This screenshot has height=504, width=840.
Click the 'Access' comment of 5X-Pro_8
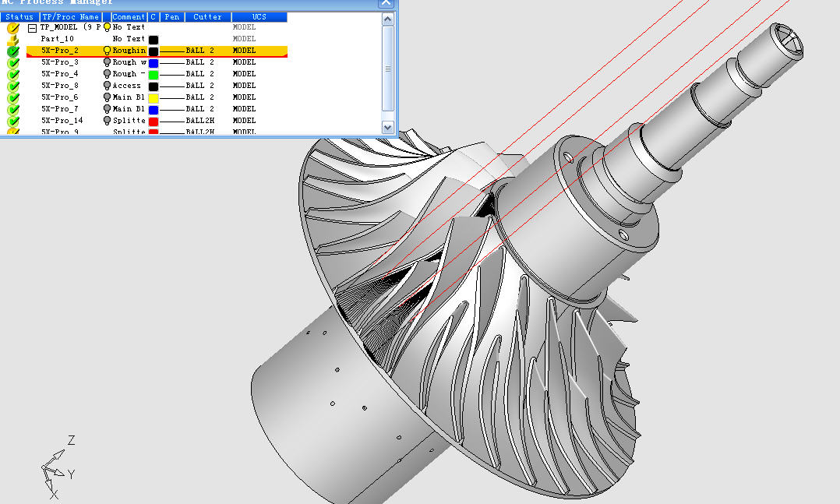pos(127,86)
